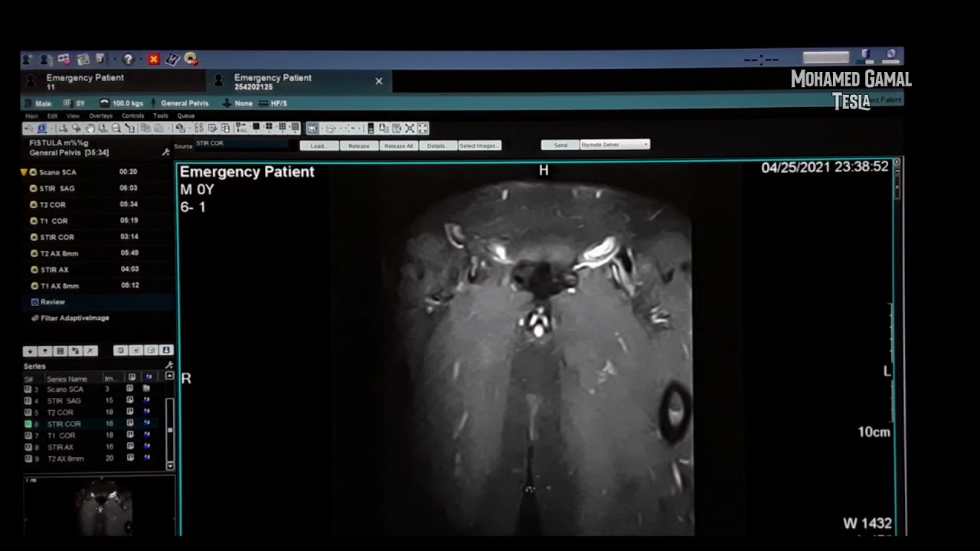Click the Source field showing STIR COR
980x551 pixels.
point(242,144)
